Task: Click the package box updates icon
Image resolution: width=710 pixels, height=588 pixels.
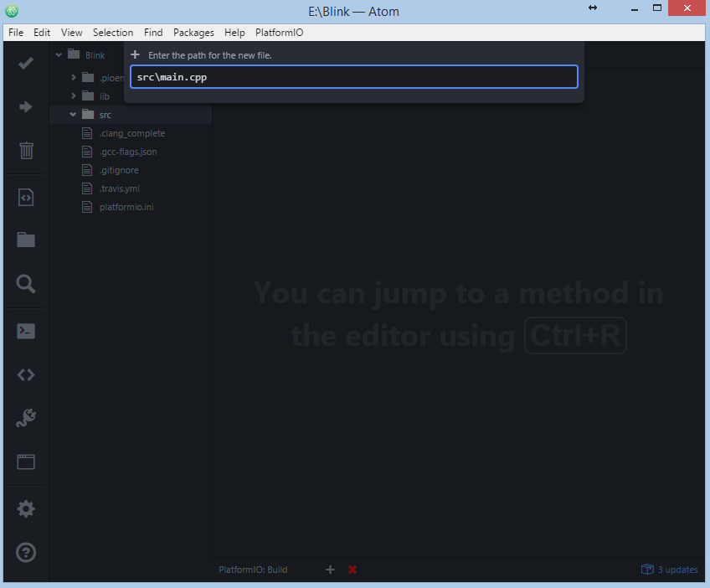Action: tap(647, 569)
